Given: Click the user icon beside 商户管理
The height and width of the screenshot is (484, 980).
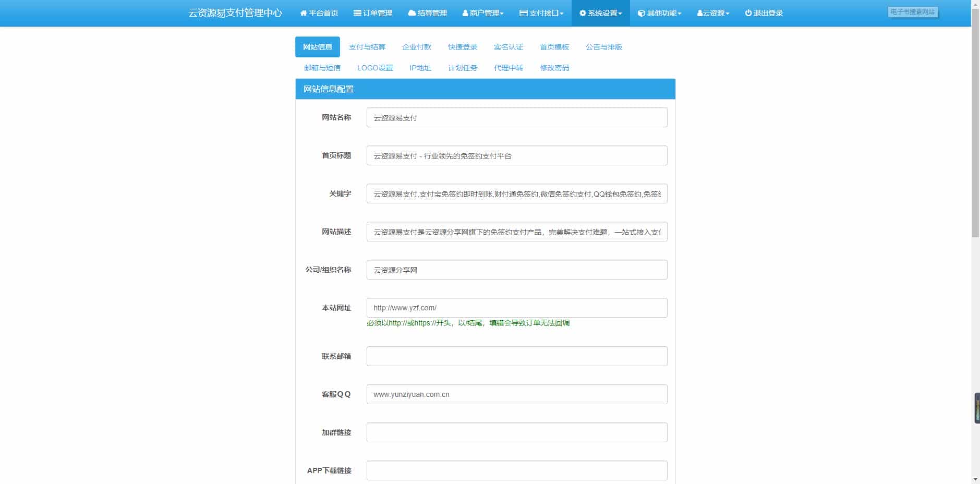Looking at the screenshot, I should coord(465,13).
